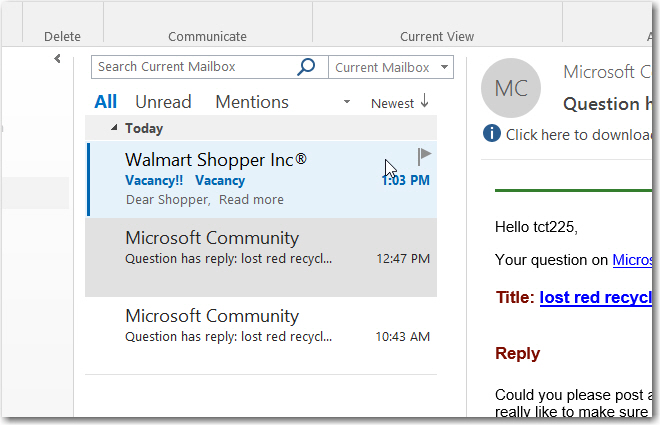660x425 pixels.
Task: Switch to the Unread filter
Action: pyautogui.click(x=163, y=102)
